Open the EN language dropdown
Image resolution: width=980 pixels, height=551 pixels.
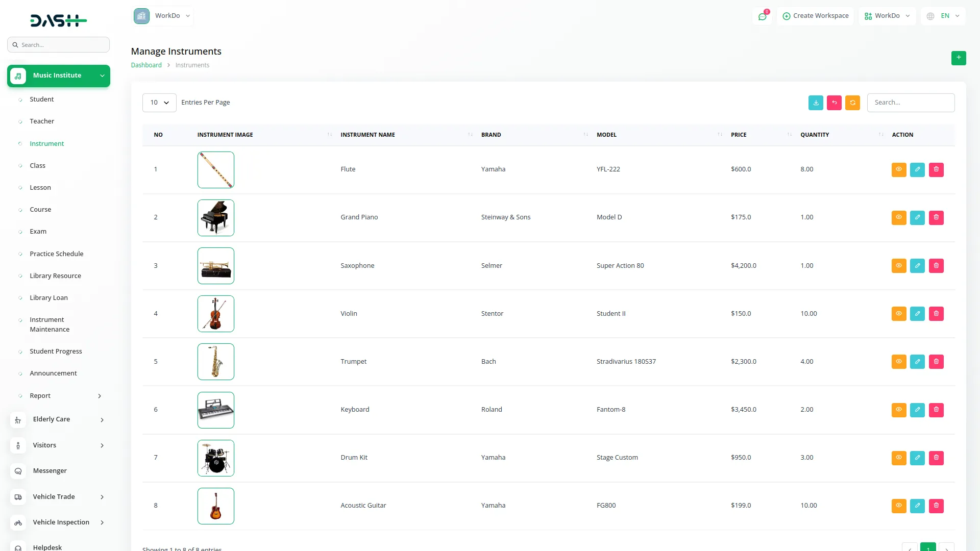click(943, 16)
